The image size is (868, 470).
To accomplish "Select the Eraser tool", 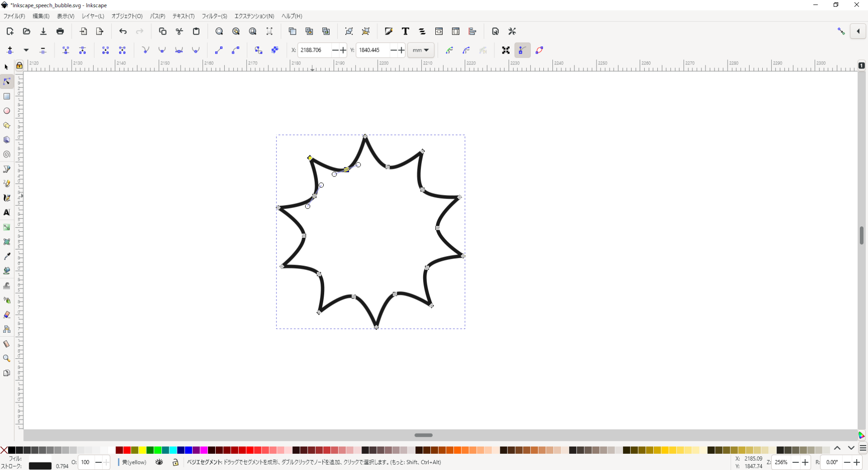I will tap(7, 315).
